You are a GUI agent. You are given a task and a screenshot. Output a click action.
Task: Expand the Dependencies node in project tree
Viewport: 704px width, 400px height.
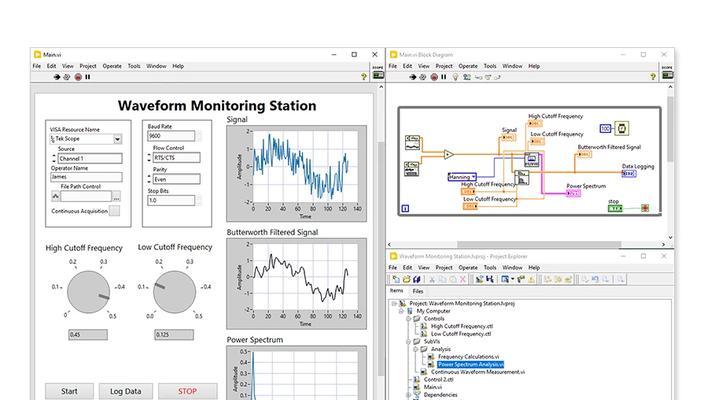pos(409,395)
